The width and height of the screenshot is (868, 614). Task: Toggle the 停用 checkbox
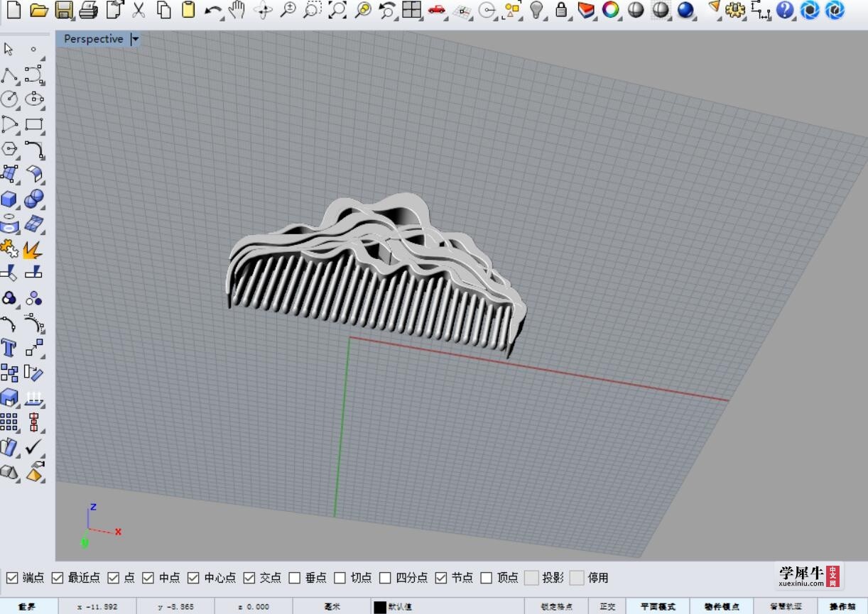(577, 578)
